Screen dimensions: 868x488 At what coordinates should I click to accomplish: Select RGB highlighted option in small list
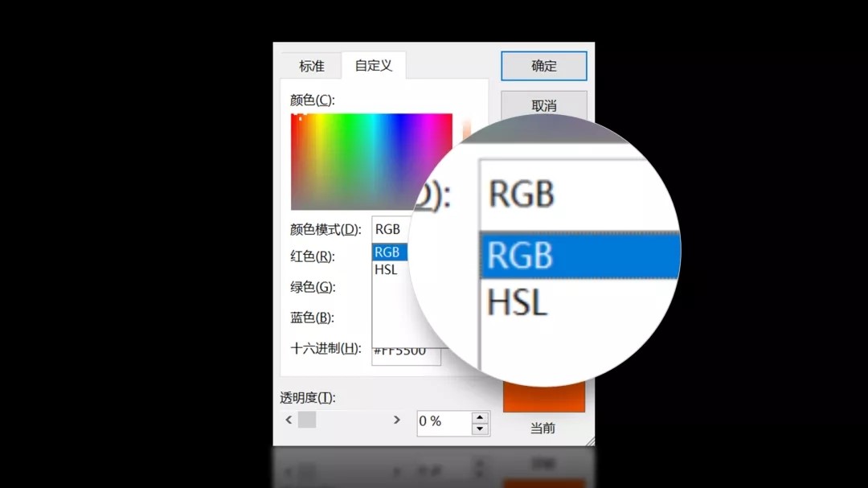pos(389,252)
